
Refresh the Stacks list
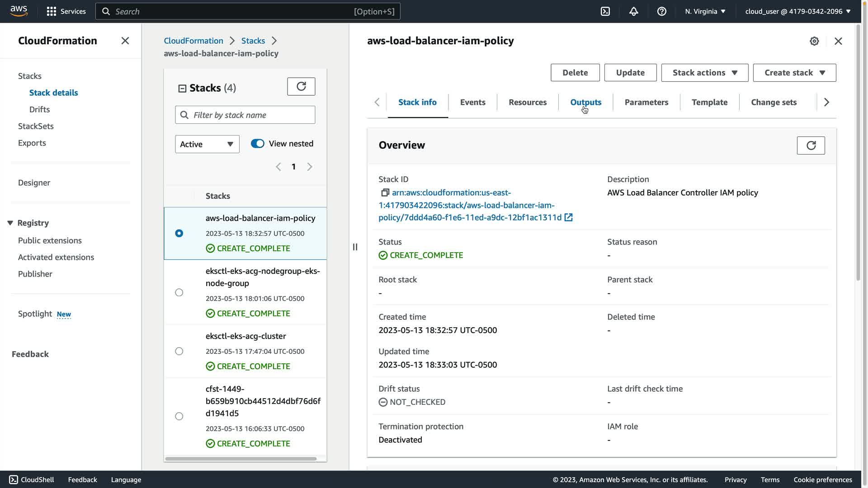tap(301, 86)
